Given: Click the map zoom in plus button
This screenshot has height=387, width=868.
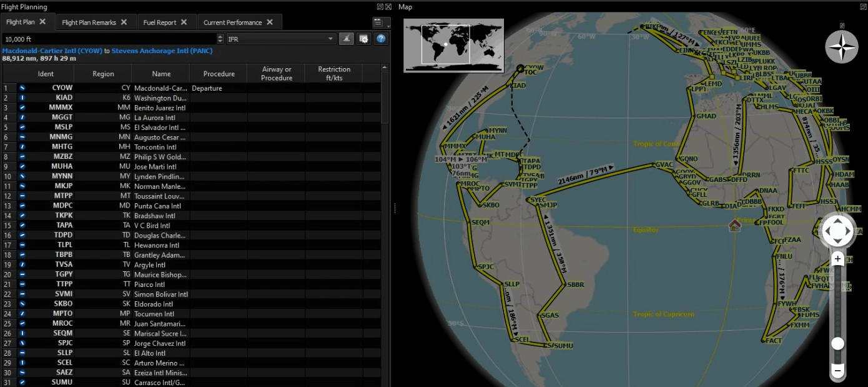Looking at the screenshot, I should pyautogui.click(x=837, y=259).
